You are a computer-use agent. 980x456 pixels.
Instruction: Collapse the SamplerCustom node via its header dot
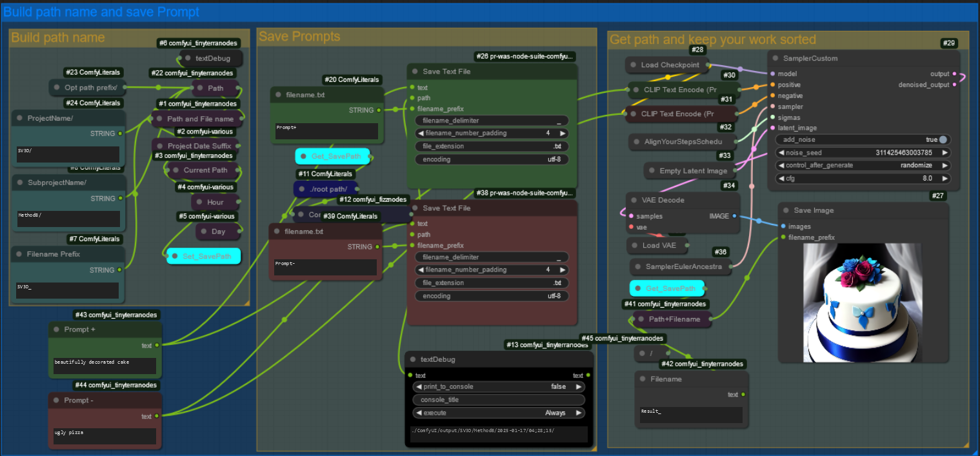(774, 59)
